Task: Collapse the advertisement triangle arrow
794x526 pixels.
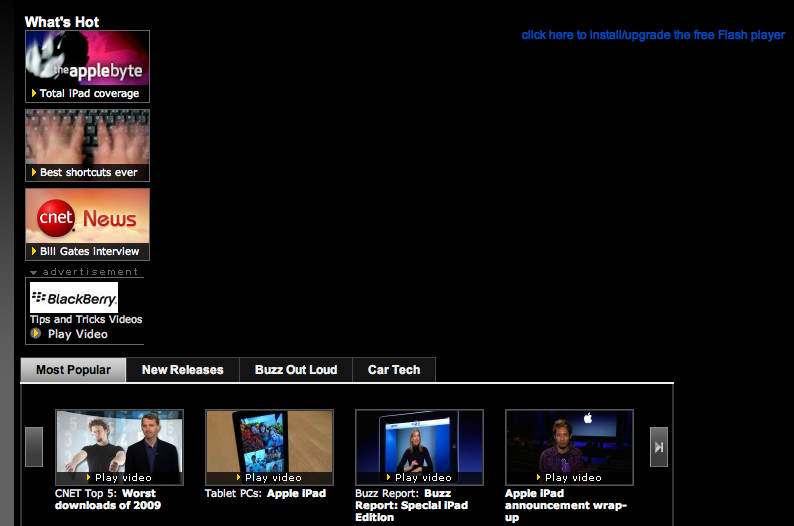Action: click(33, 272)
